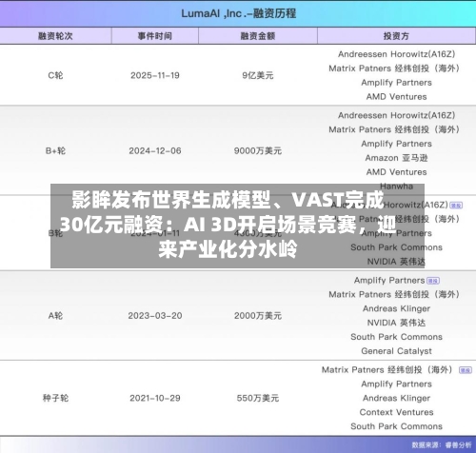
Task: Click the 领投 badge beside Matrix Patners in 种子轮
Action: [466, 370]
